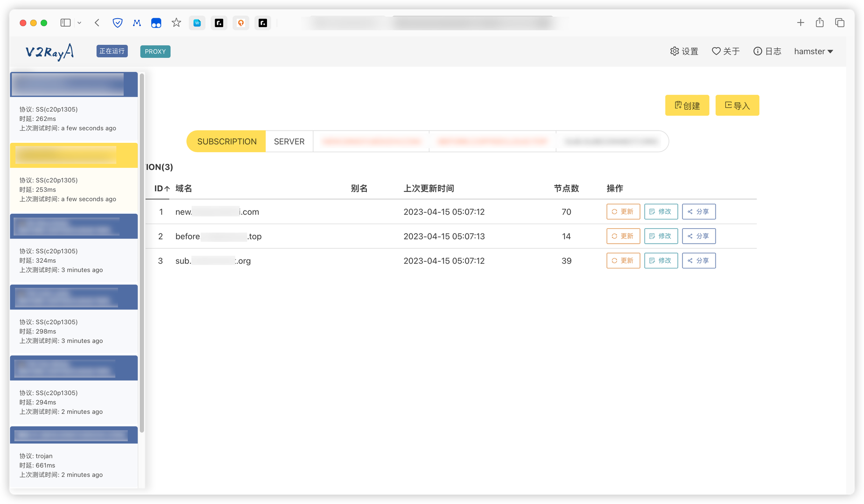Open settings via the gear icon
Screen dimensions: 864x504
674,51
